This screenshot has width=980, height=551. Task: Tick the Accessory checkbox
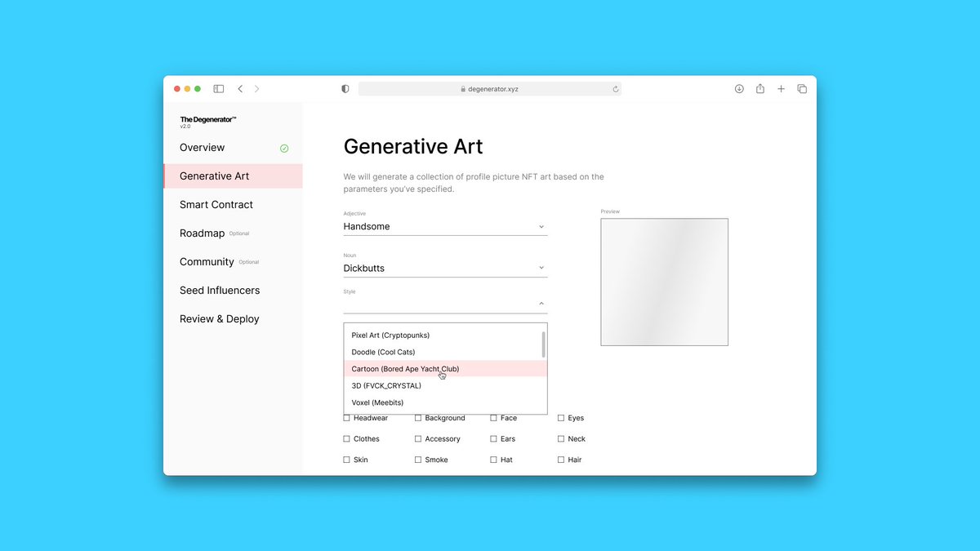click(x=418, y=439)
